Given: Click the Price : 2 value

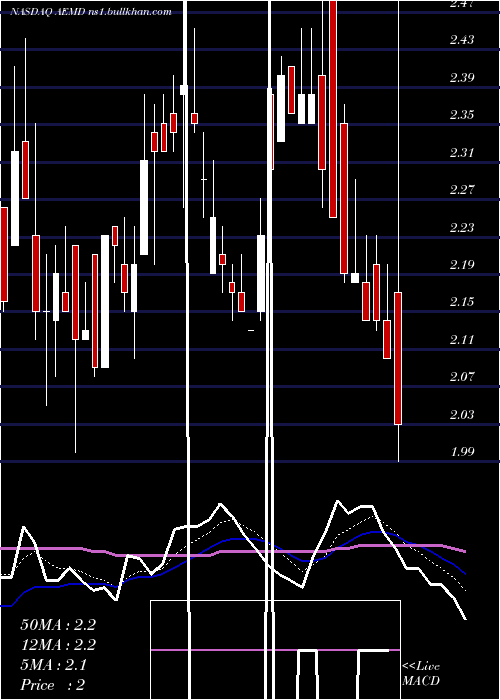Looking at the screenshot, I should [53, 685].
